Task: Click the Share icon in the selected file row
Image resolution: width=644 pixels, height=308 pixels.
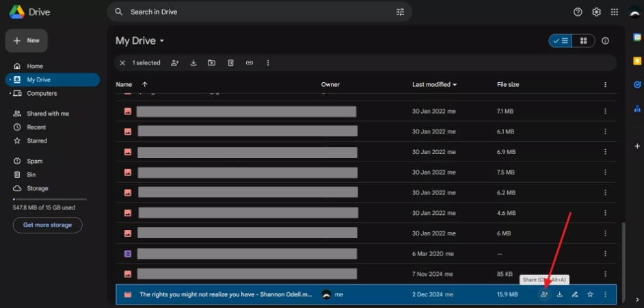Action: coord(544,294)
